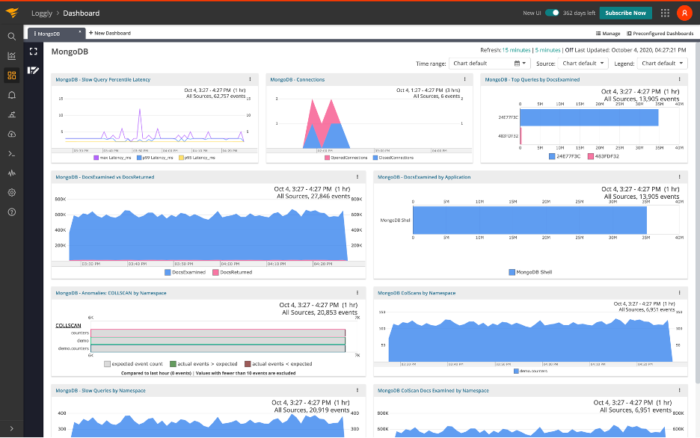Click the Help question mark icon
The height and width of the screenshot is (438, 700).
coord(11,212)
